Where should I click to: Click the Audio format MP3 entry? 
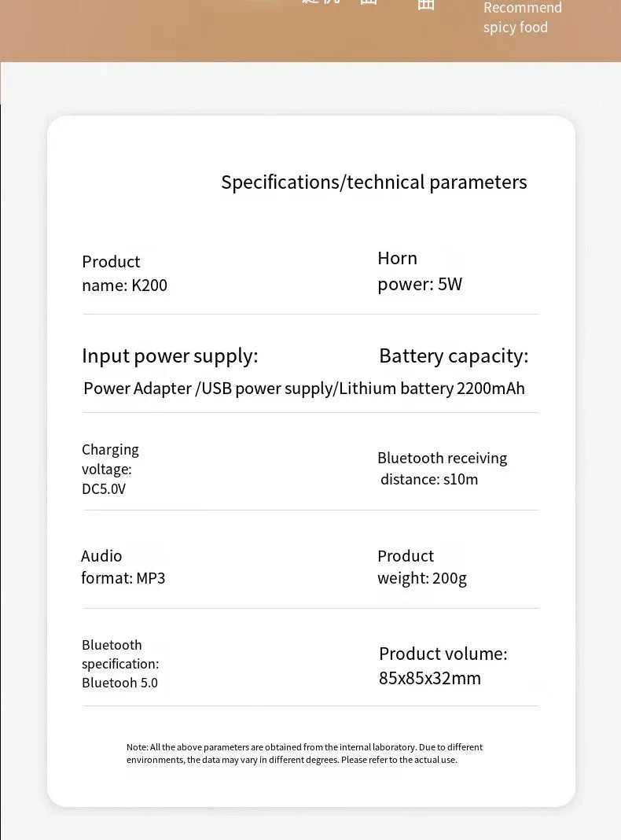(123, 567)
